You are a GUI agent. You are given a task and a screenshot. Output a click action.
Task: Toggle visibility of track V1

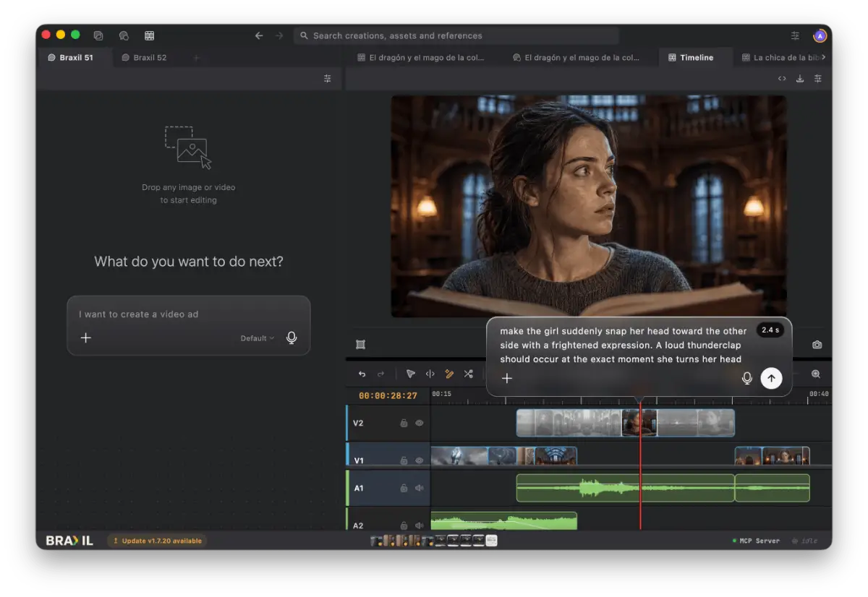pyautogui.click(x=419, y=460)
